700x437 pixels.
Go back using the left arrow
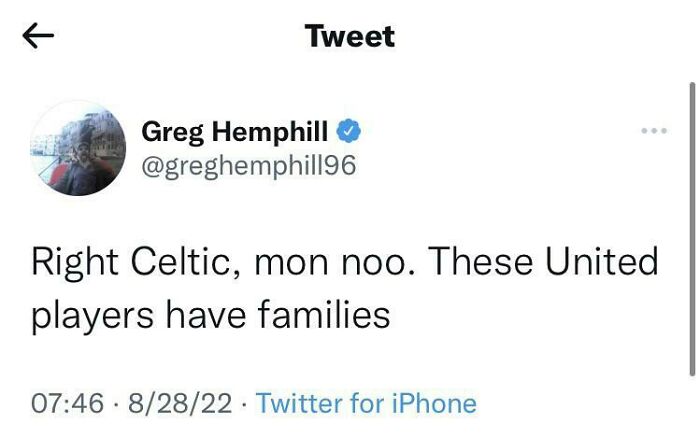pyautogui.click(x=37, y=37)
